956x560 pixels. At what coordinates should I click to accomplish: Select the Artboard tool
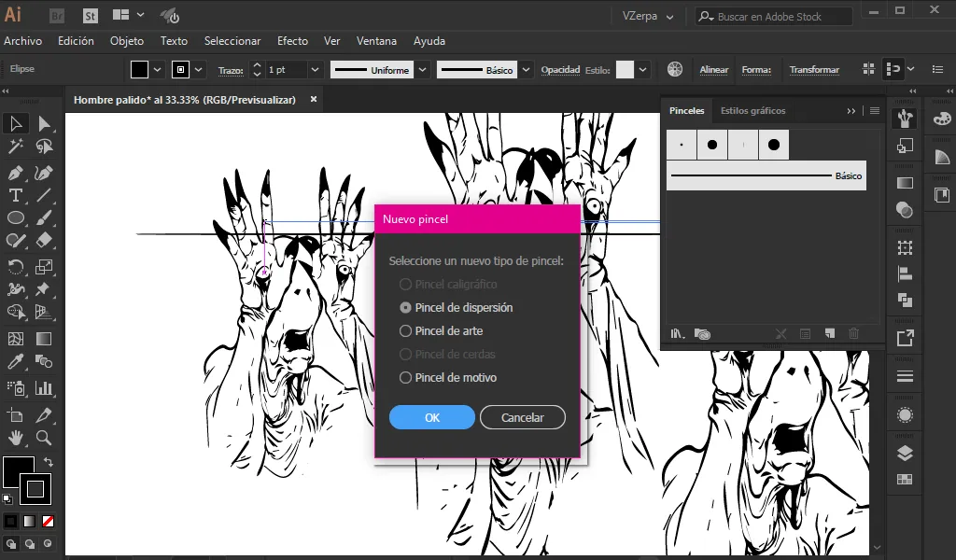tap(15, 415)
